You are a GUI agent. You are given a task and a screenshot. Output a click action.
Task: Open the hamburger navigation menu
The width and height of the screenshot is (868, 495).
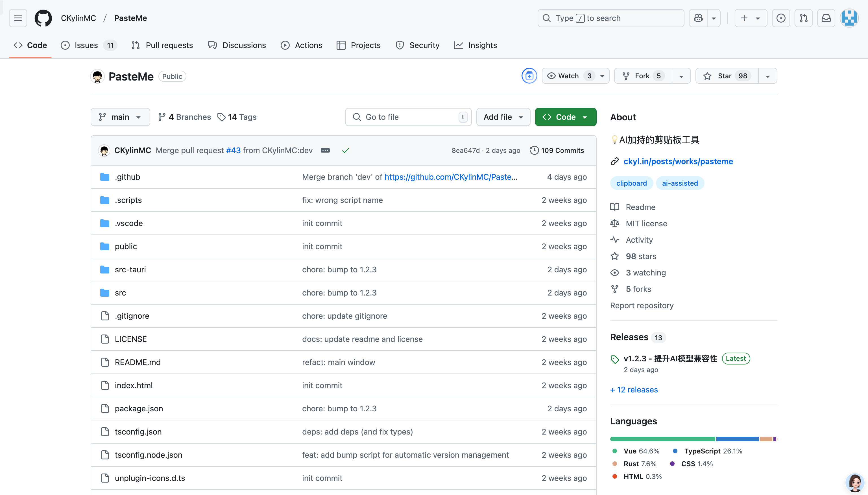[x=18, y=18]
